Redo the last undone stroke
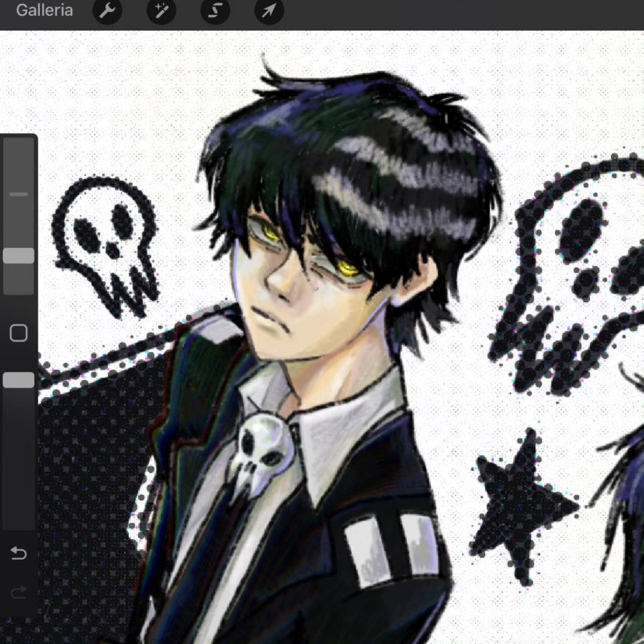644x644 pixels. [x=19, y=592]
